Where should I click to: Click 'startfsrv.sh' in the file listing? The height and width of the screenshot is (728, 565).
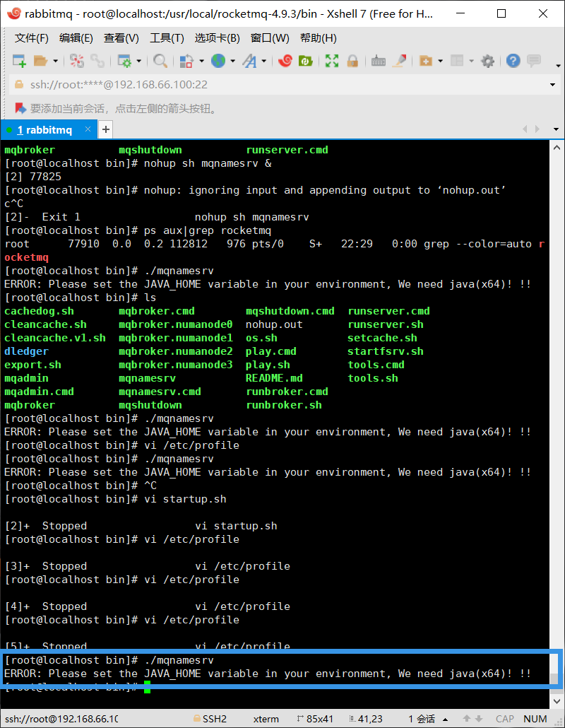tap(386, 351)
